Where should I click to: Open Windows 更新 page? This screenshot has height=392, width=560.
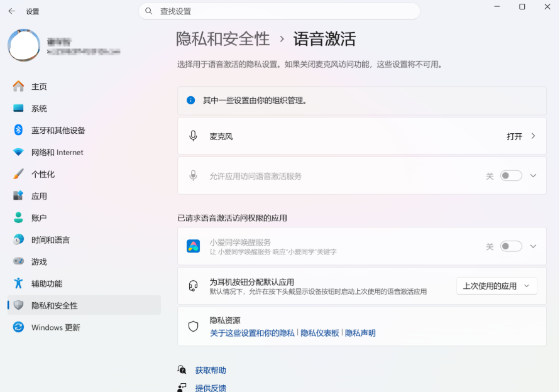coord(84,327)
